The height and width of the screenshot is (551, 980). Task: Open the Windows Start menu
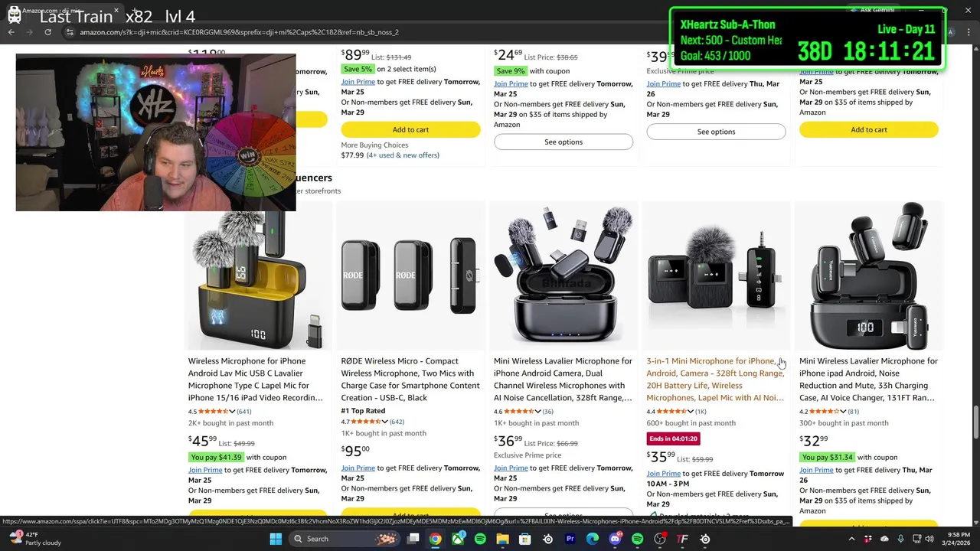pyautogui.click(x=276, y=539)
